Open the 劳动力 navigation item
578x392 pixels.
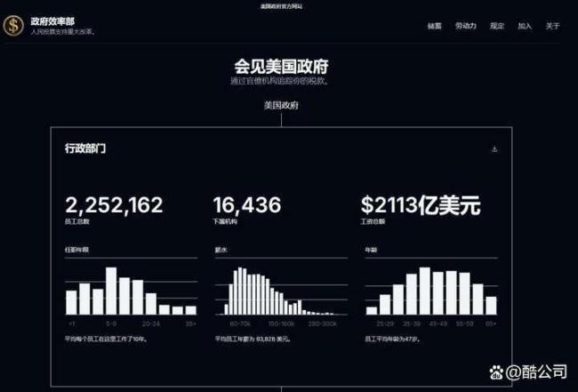coord(466,26)
